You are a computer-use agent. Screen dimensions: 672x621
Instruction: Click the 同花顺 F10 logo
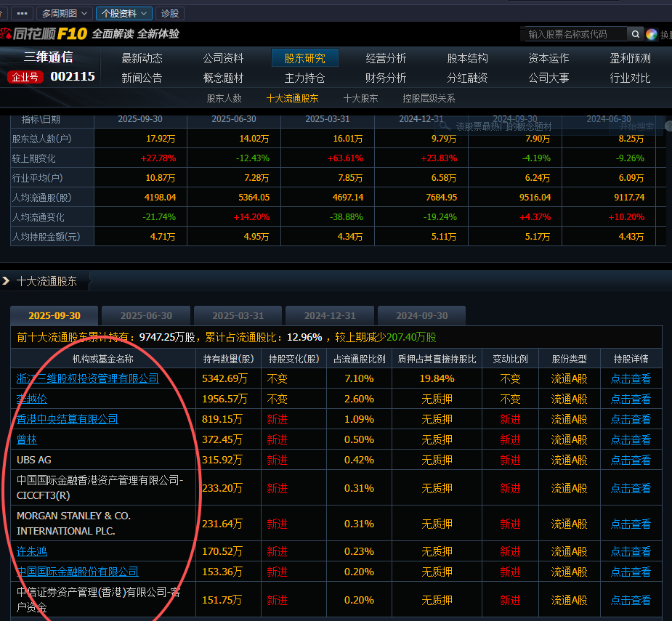pos(44,34)
